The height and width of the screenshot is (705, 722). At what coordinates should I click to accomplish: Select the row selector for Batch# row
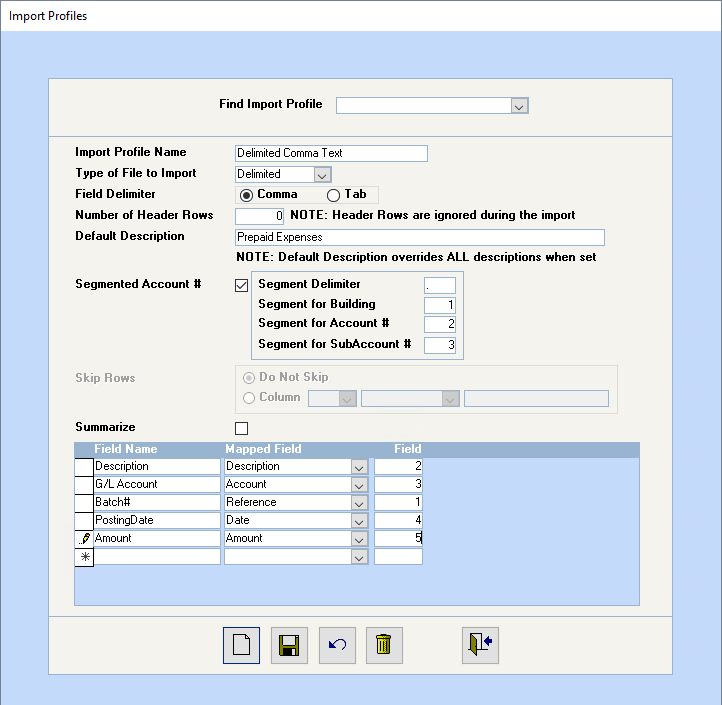[x=84, y=502]
